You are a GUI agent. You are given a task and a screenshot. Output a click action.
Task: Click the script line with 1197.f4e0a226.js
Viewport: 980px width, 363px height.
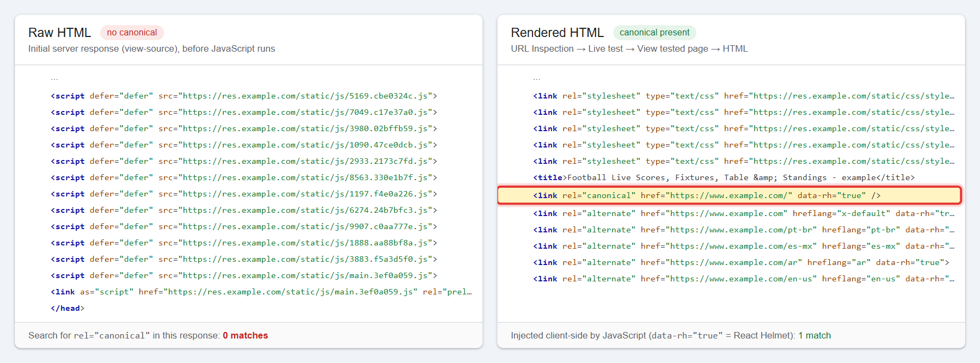click(x=244, y=194)
